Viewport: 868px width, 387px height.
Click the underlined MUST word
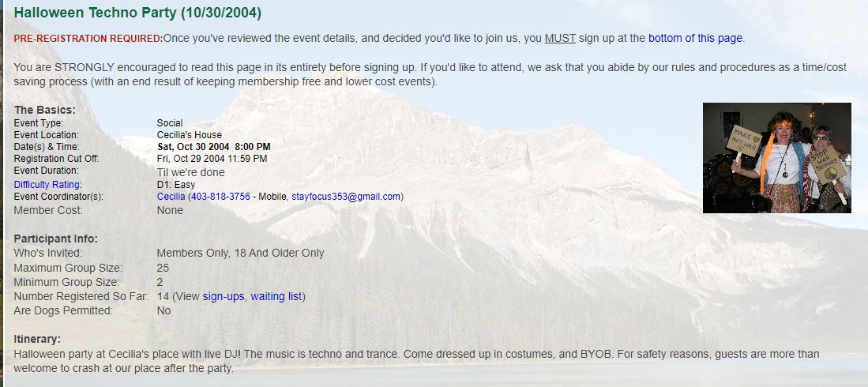[x=560, y=38]
